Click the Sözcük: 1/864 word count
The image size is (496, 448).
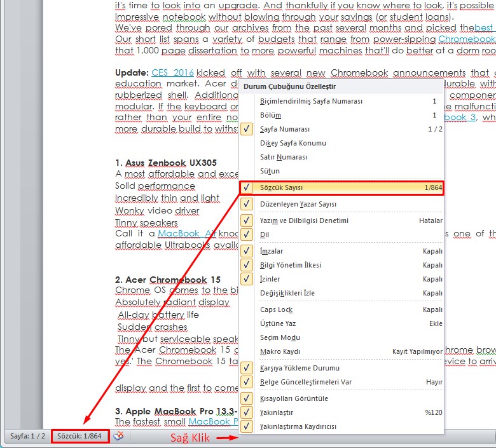pos(80,436)
